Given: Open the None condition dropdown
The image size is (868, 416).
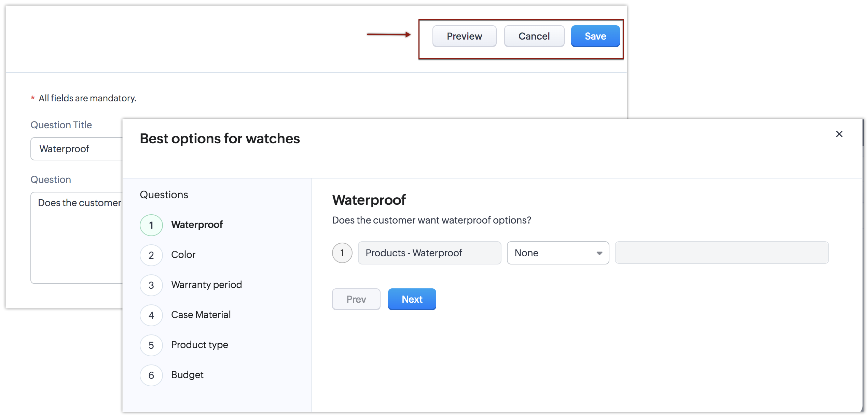Looking at the screenshot, I should coord(553,253).
